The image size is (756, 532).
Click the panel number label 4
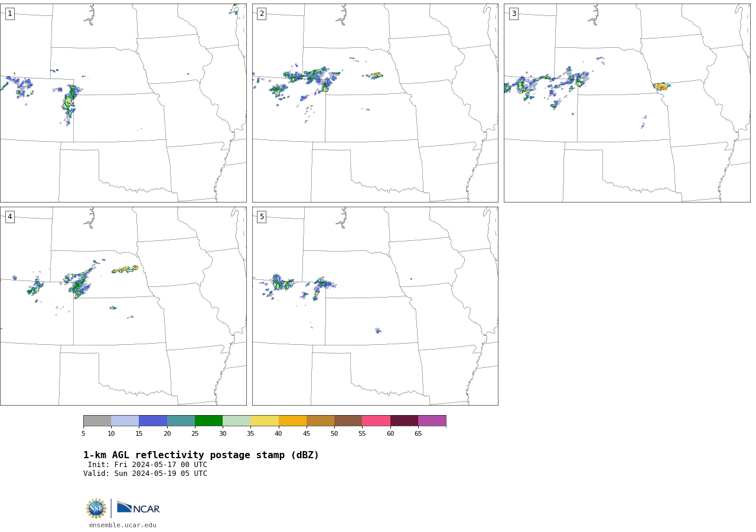(x=9, y=217)
